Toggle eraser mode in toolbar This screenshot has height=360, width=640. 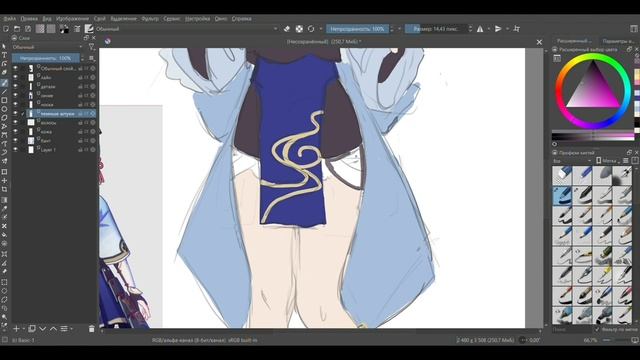[287, 29]
